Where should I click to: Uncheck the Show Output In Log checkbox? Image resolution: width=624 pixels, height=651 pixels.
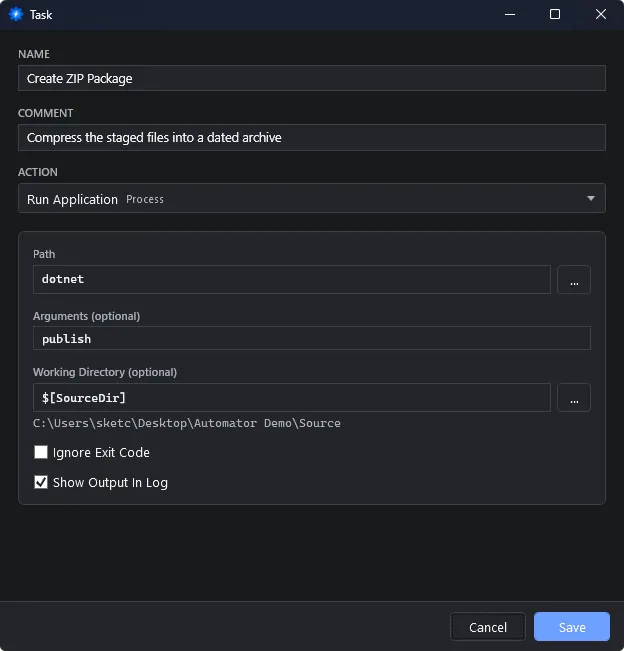coord(41,482)
